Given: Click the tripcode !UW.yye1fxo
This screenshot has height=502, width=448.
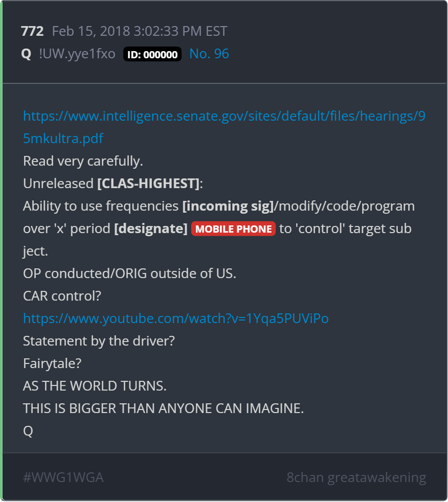Looking at the screenshot, I should [77, 54].
